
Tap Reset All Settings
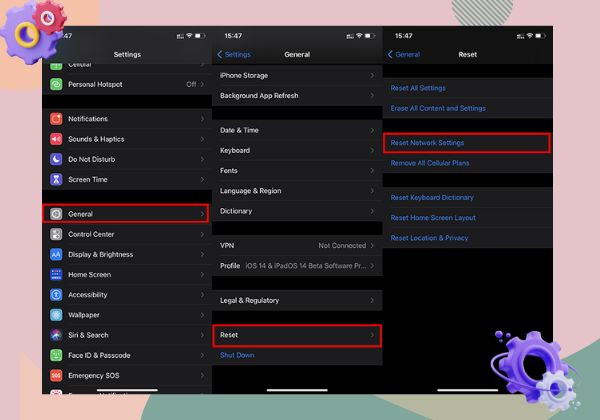pyautogui.click(x=418, y=88)
